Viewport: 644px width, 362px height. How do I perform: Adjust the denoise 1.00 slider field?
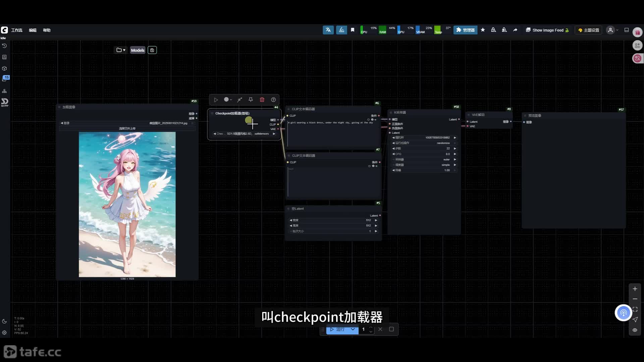(x=424, y=170)
